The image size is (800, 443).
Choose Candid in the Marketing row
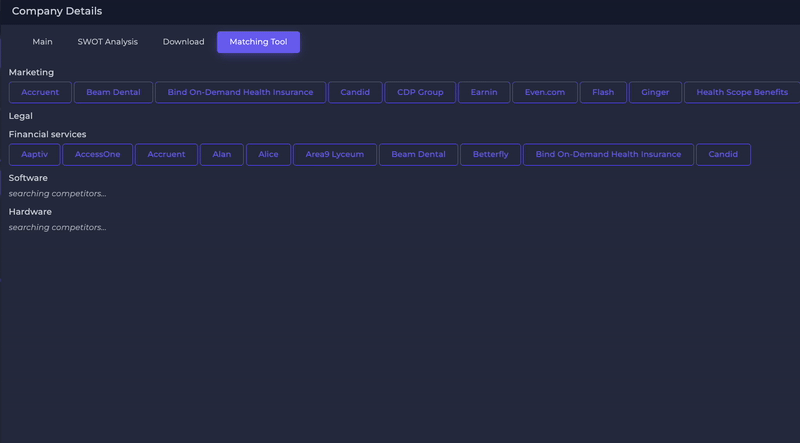(x=355, y=92)
